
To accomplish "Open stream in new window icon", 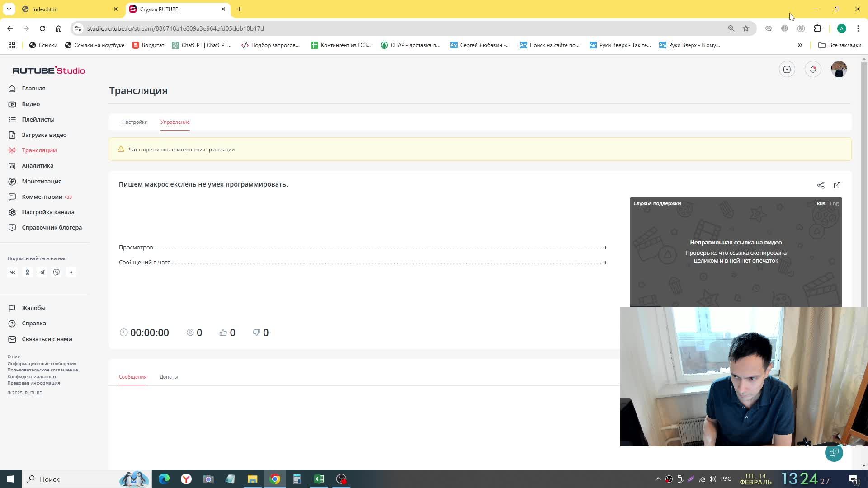I will [837, 185].
